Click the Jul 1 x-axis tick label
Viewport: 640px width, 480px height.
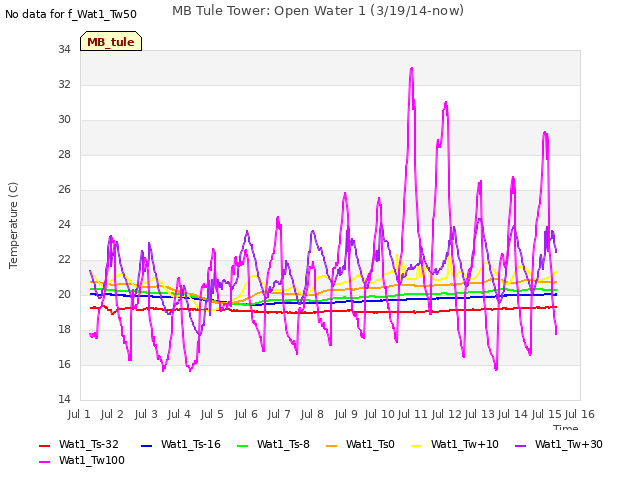(79, 414)
